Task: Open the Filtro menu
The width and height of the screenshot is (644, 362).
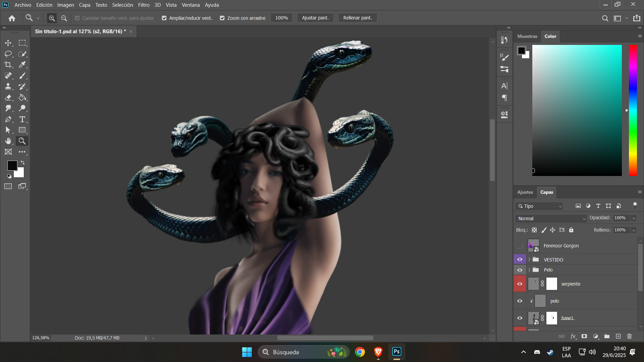Action: pyautogui.click(x=144, y=5)
